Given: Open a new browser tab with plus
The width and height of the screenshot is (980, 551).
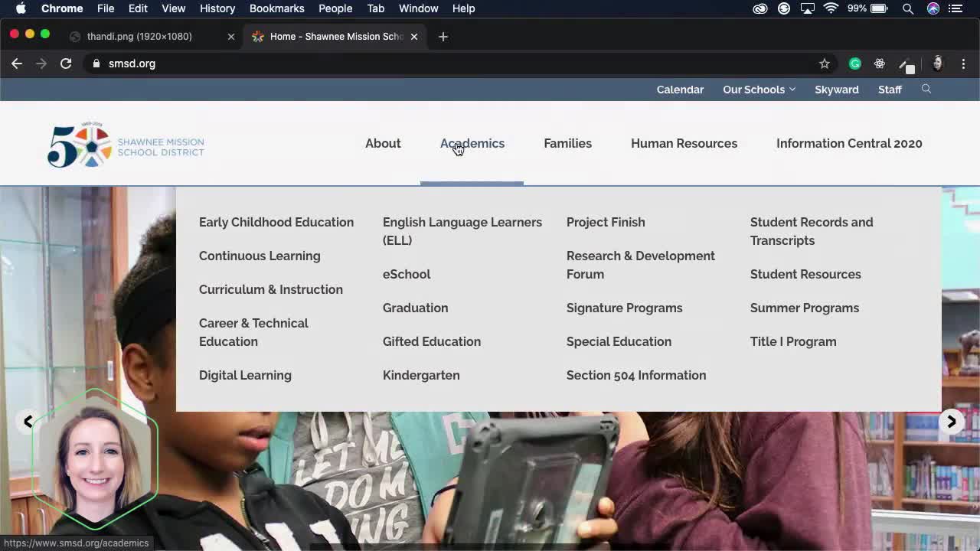Looking at the screenshot, I should click(443, 36).
